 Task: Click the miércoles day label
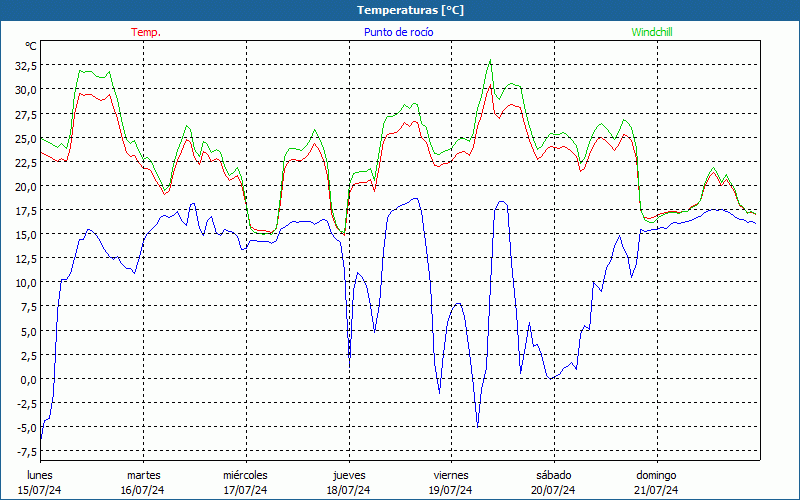pyautogui.click(x=245, y=475)
